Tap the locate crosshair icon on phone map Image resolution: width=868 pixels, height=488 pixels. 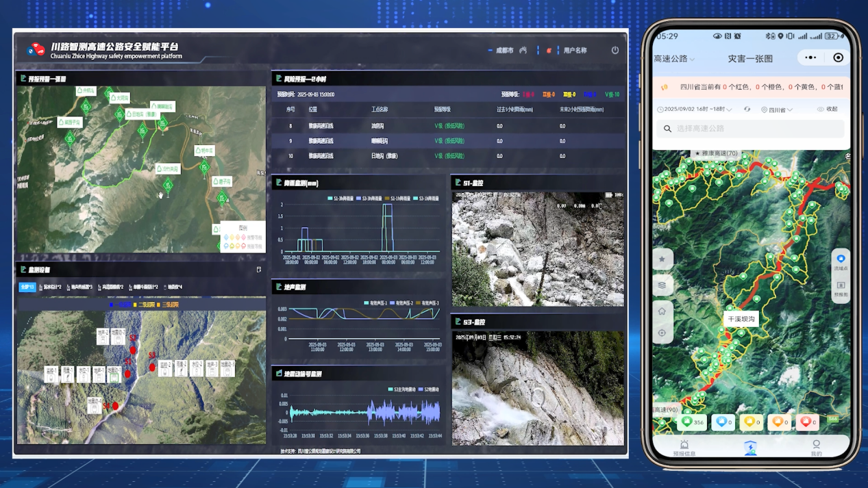click(x=662, y=333)
